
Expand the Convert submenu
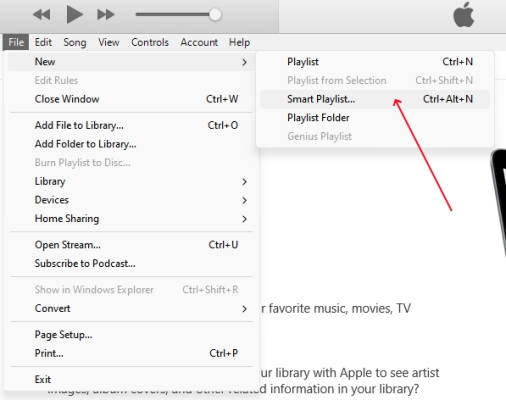[131, 308]
